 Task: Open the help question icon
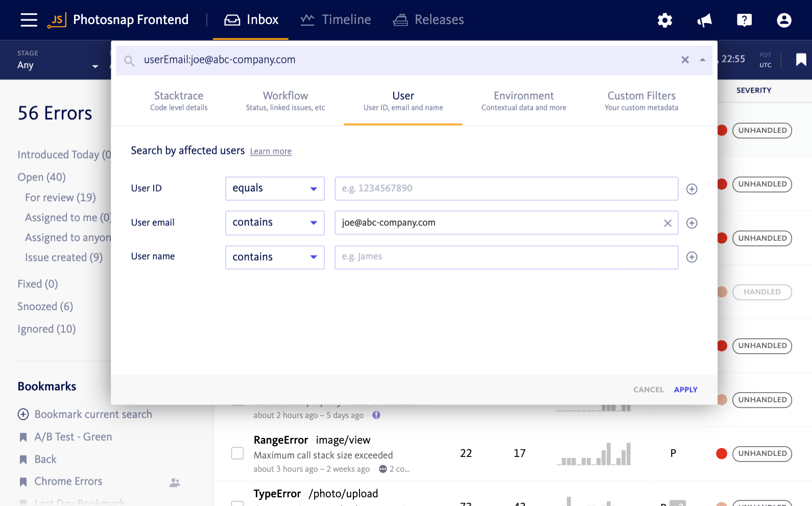(x=745, y=20)
